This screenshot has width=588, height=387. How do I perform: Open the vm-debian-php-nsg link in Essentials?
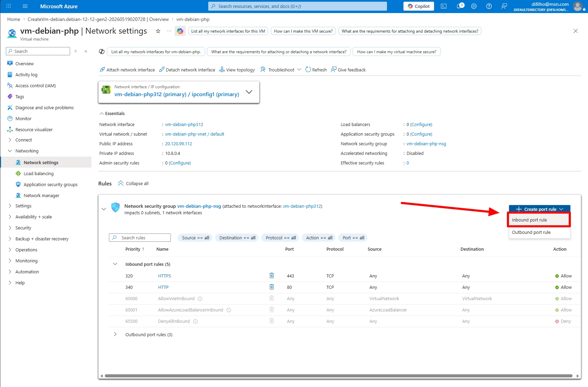pos(426,144)
